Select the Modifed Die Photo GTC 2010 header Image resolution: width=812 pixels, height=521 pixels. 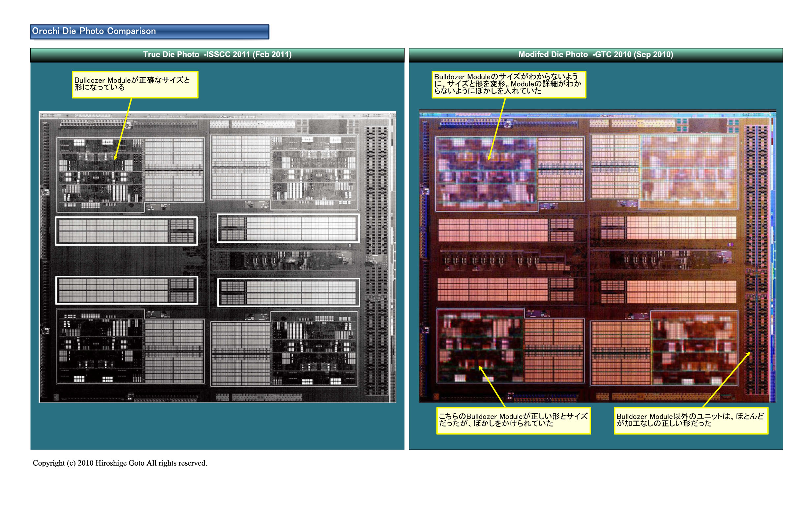[x=595, y=54]
